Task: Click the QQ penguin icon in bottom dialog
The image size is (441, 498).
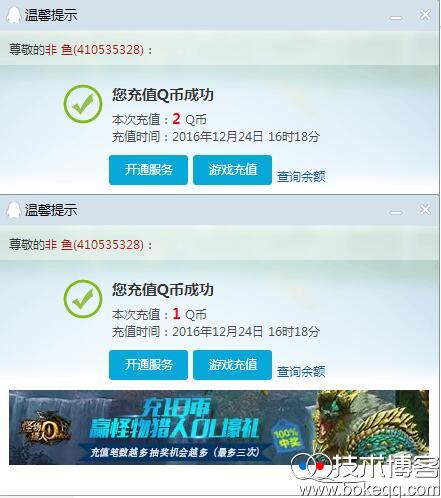Action: pos(14,210)
